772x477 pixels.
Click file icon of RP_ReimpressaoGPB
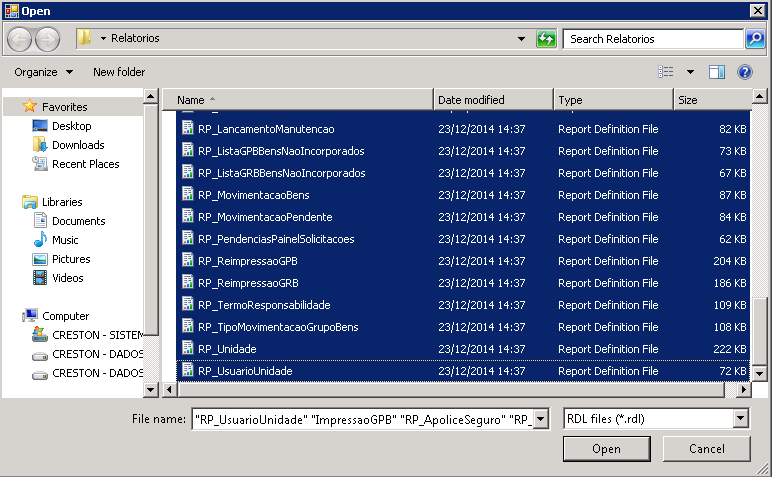[188, 260]
